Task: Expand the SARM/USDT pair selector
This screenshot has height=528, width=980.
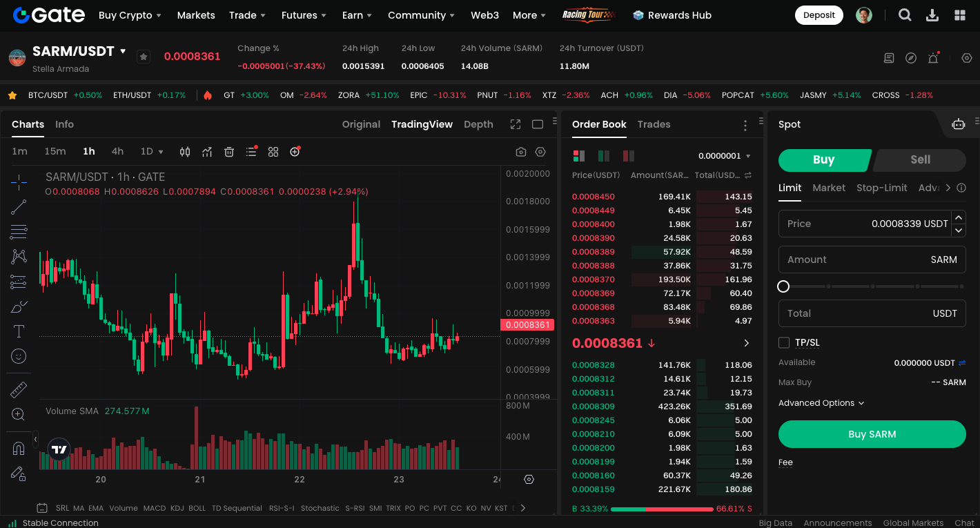Action: coord(123,51)
